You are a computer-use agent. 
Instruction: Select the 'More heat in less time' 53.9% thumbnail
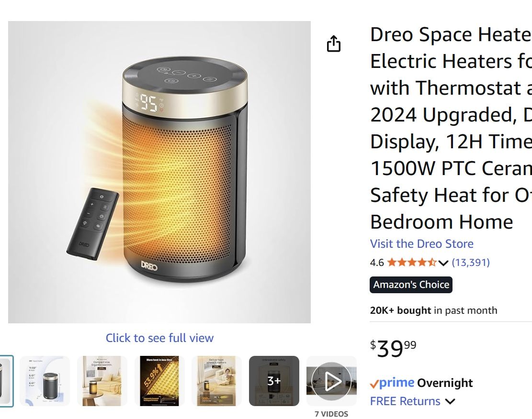pos(159,380)
